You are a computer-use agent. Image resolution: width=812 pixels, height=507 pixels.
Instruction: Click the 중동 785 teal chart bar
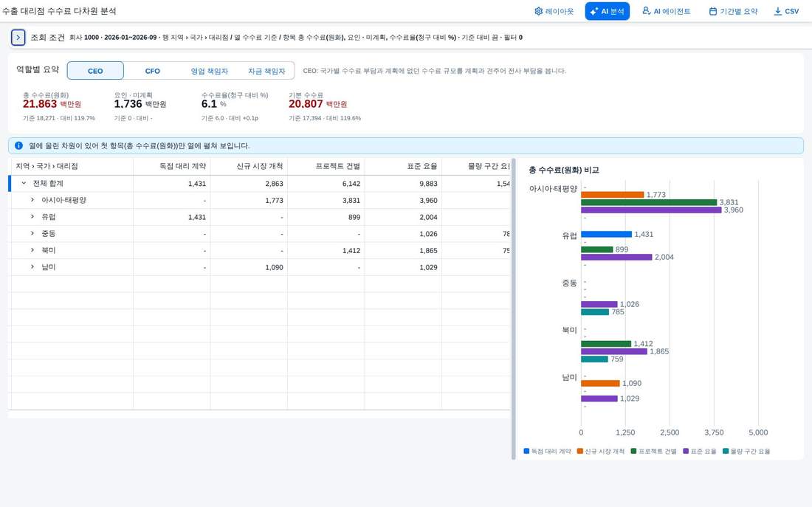pyautogui.click(x=595, y=311)
